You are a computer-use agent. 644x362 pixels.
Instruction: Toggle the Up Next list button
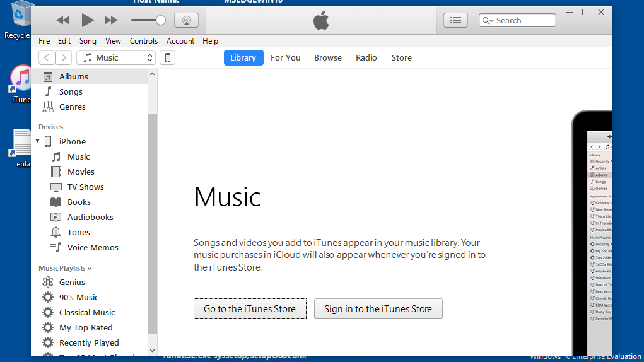(455, 20)
